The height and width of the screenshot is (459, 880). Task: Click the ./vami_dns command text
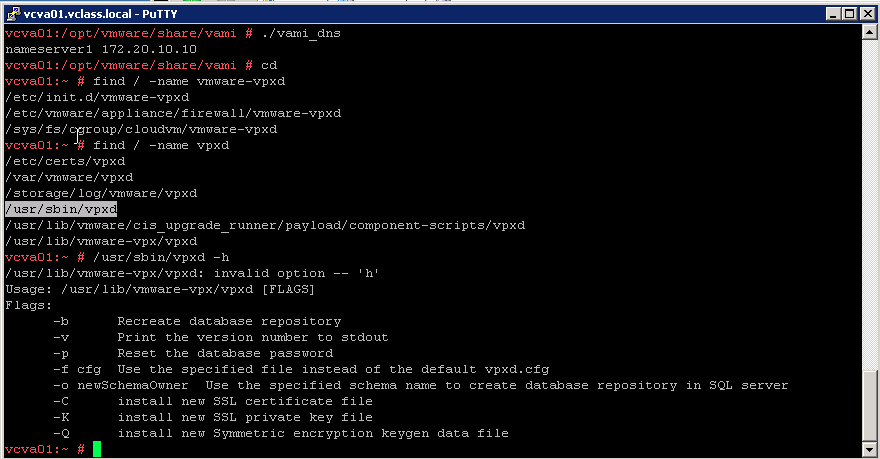(x=301, y=33)
